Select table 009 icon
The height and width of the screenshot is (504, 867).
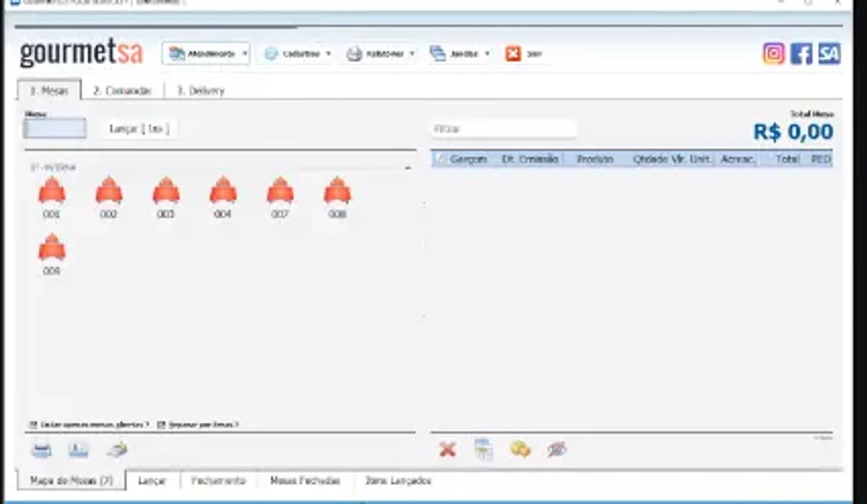51,247
